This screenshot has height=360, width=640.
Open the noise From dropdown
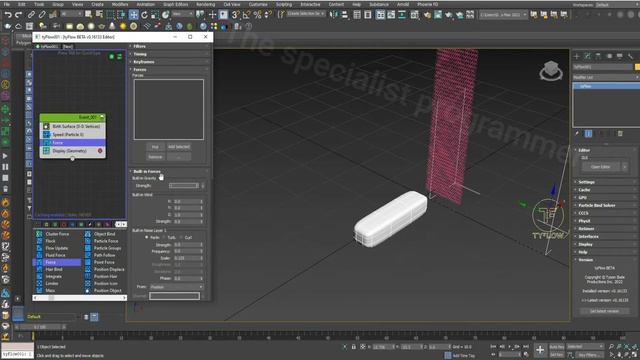[176, 287]
